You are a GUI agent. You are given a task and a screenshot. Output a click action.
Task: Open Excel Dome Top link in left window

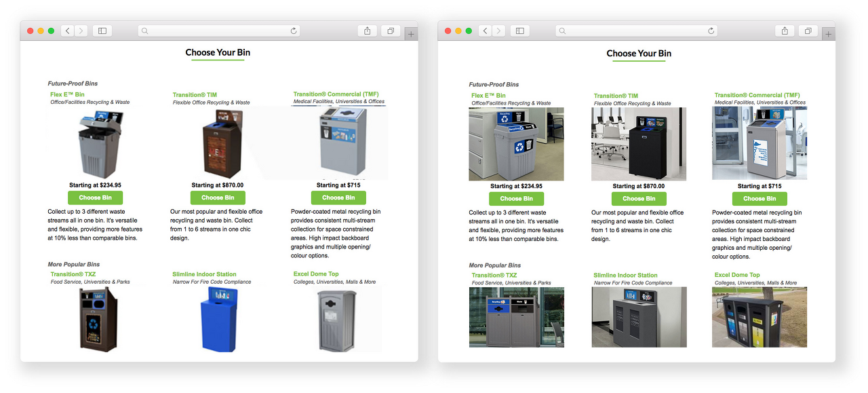point(316,274)
